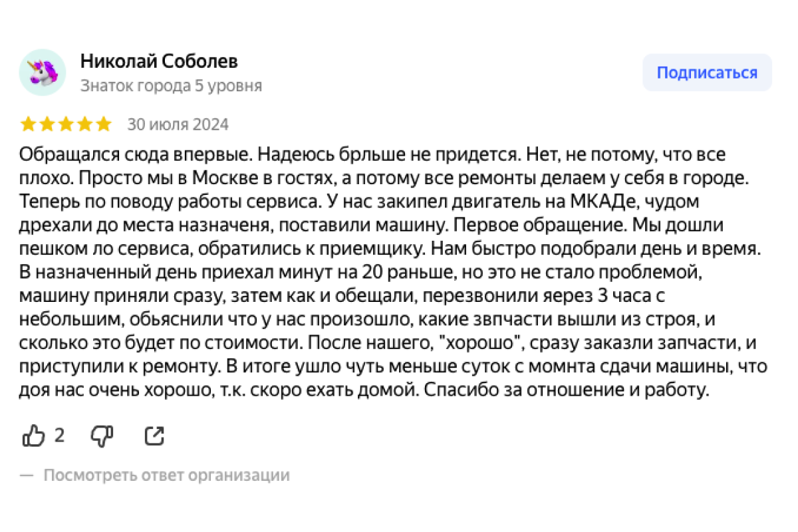Click the fifth rating star
798x532 pixels.
tap(103, 124)
